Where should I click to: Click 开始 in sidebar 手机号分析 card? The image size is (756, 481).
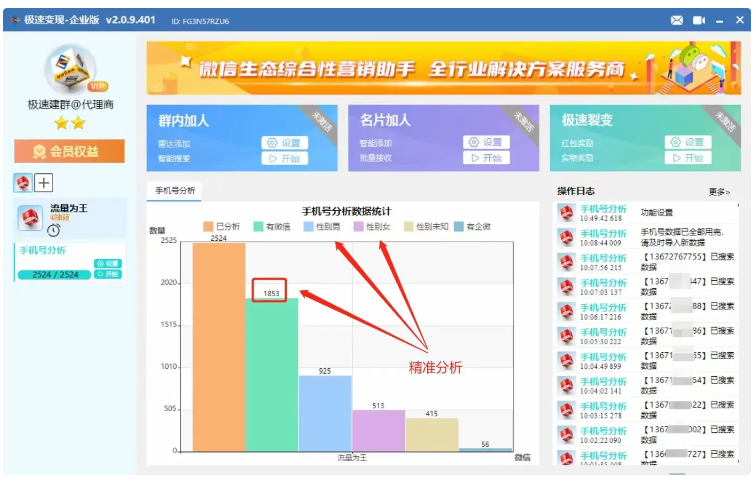pos(108,274)
